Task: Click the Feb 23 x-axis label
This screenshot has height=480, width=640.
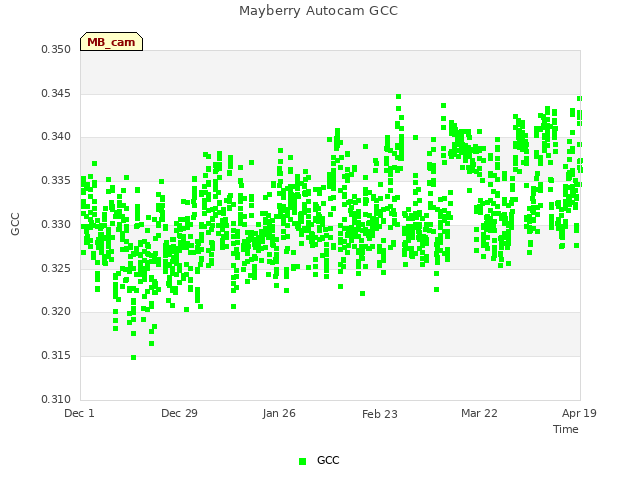Action: (380, 414)
